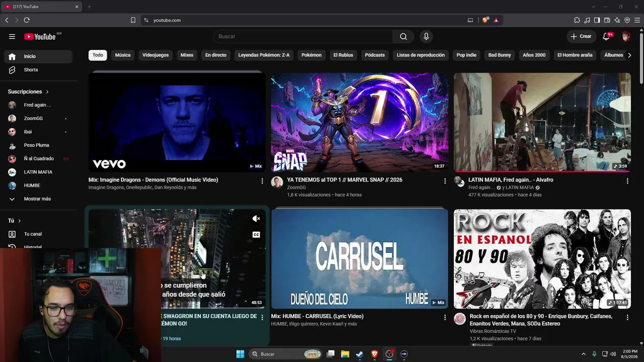The image size is (644, 362).
Task: Select the Música filter chip
Action: pyautogui.click(x=123, y=55)
